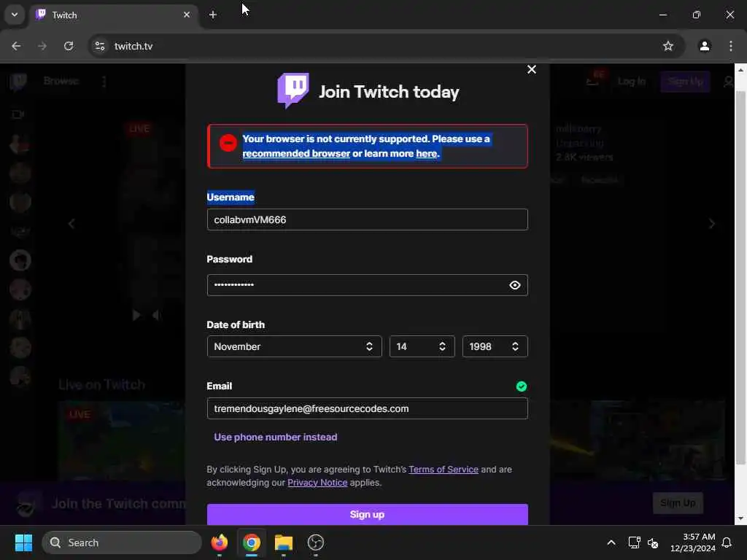Open the clock showing 3:57 AM
747x560 pixels.
(x=693, y=542)
